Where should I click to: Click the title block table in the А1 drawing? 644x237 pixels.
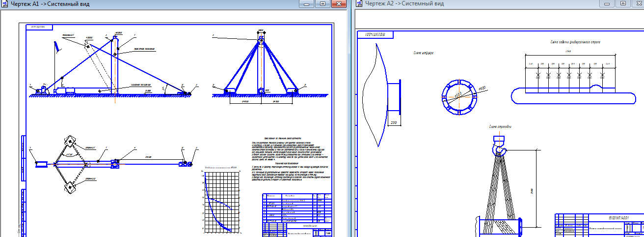click(x=297, y=214)
